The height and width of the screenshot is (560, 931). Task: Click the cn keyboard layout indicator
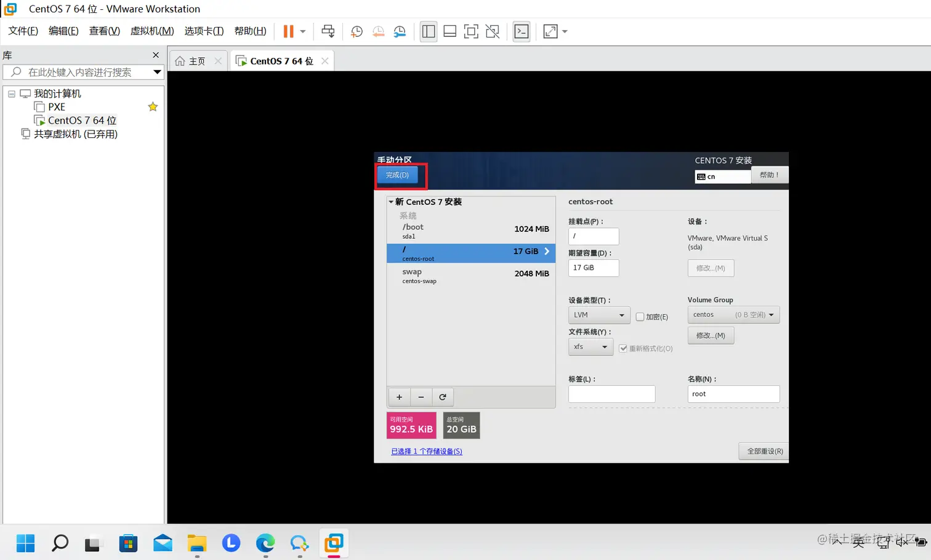722,177
